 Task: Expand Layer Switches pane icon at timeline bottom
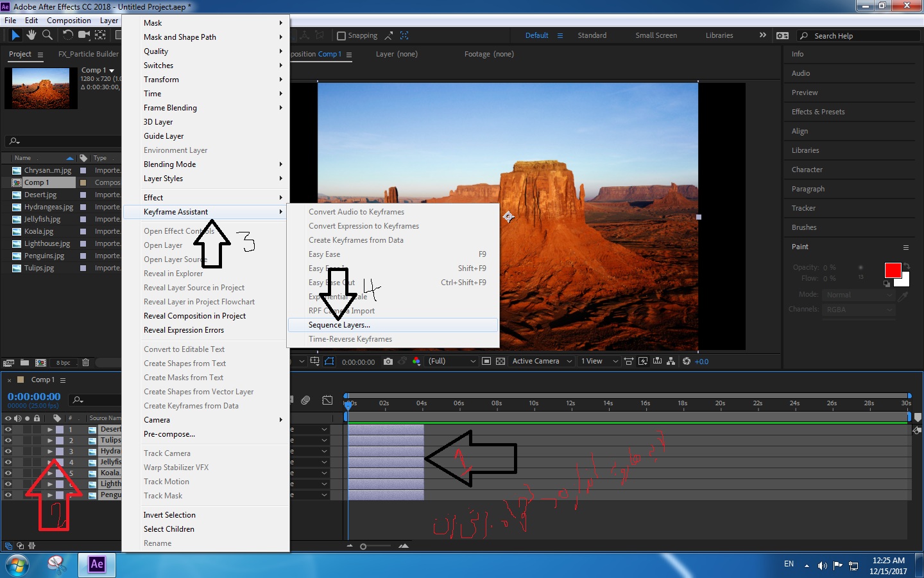pos(7,546)
